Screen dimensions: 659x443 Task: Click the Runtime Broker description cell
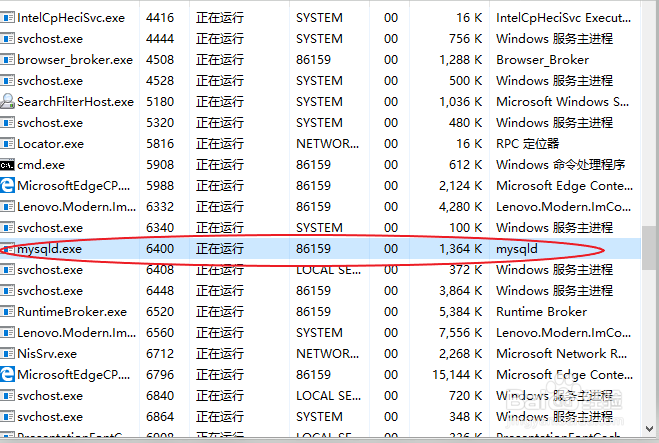(541, 312)
